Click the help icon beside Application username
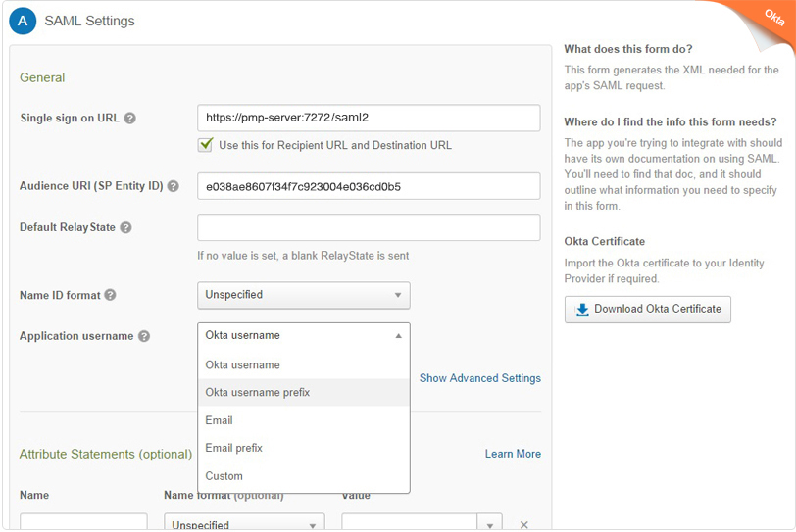 pos(144,336)
